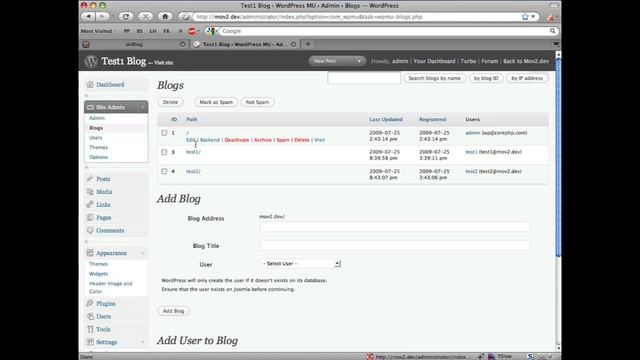This screenshot has width=640, height=360.
Task: Click the Posts pin icon in sidebar
Action: click(90, 179)
